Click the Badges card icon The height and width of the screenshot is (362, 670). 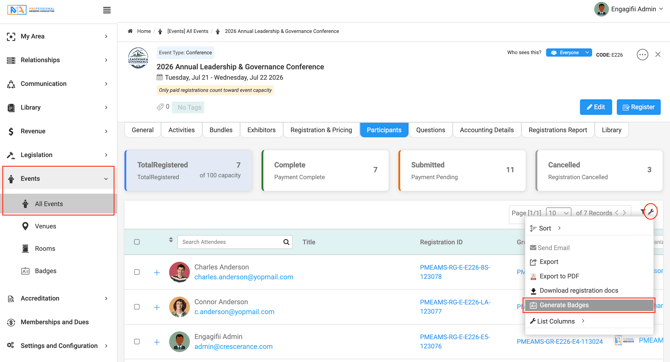25,271
